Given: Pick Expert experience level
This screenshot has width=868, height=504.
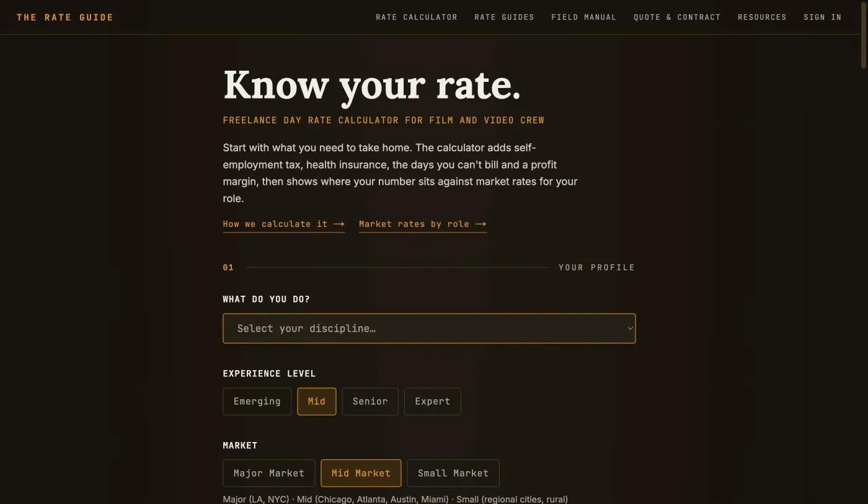Looking at the screenshot, I should click(433, 402).
